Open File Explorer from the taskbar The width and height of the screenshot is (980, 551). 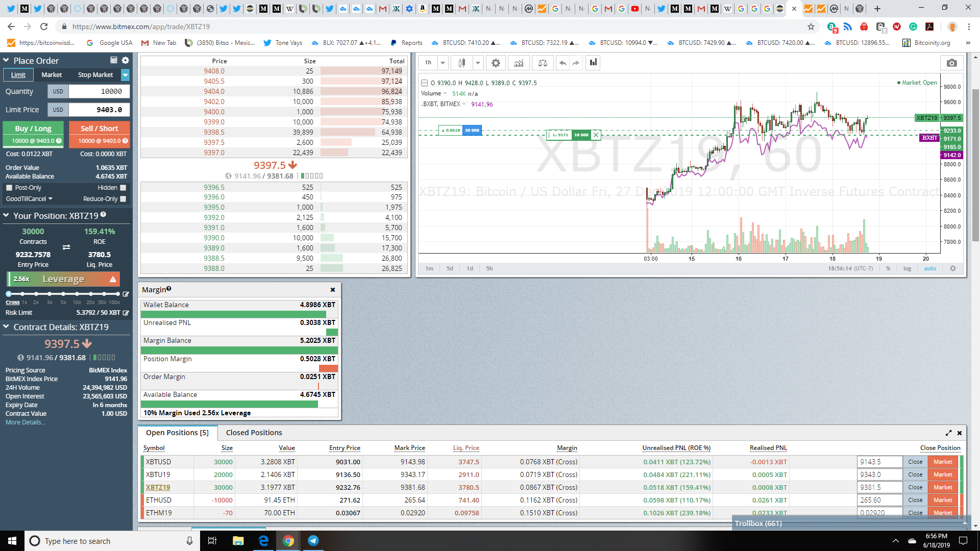[x=238, y=541]
